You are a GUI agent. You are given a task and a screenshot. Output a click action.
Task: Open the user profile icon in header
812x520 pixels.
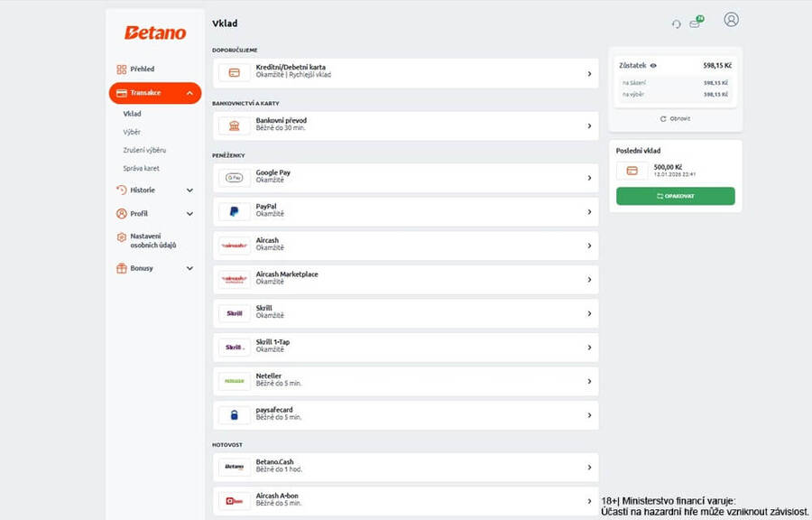coord(731,20)
